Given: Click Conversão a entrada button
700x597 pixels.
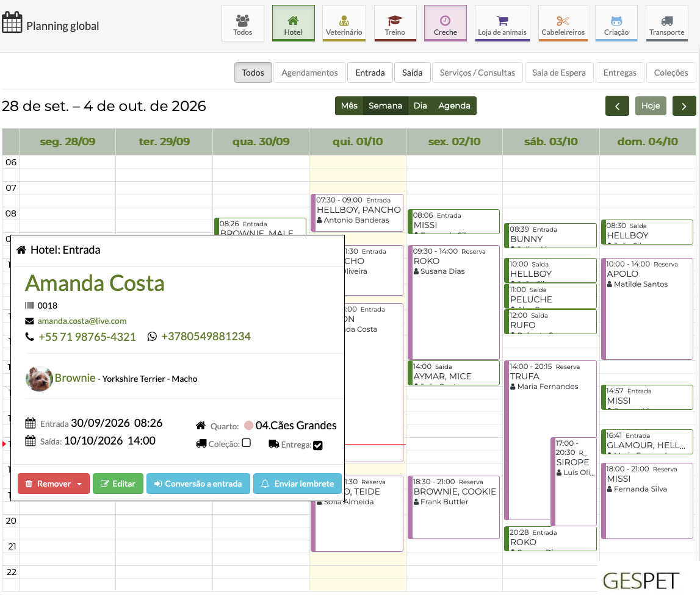Looking at the screenshot, I should tap(198, 484).
